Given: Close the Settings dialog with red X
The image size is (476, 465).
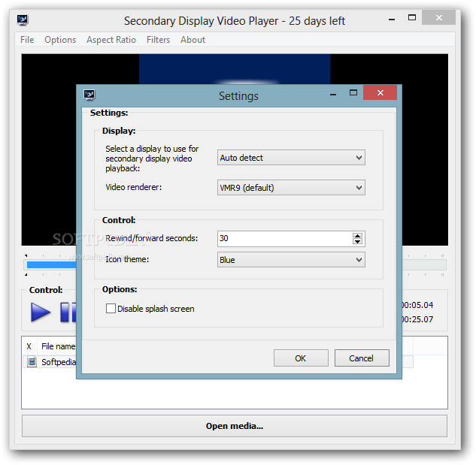Looking at the screenshot, I should pos(380,92).
